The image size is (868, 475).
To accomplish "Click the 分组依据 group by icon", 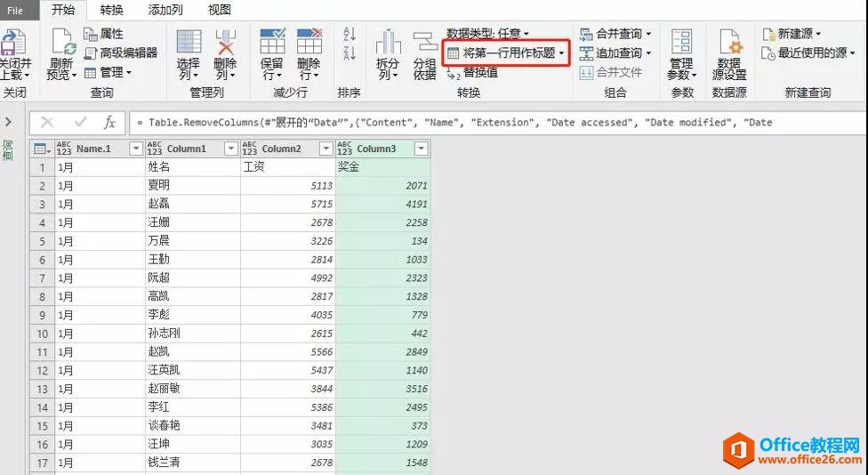I will pyautogui.click(x=424, y=54).
